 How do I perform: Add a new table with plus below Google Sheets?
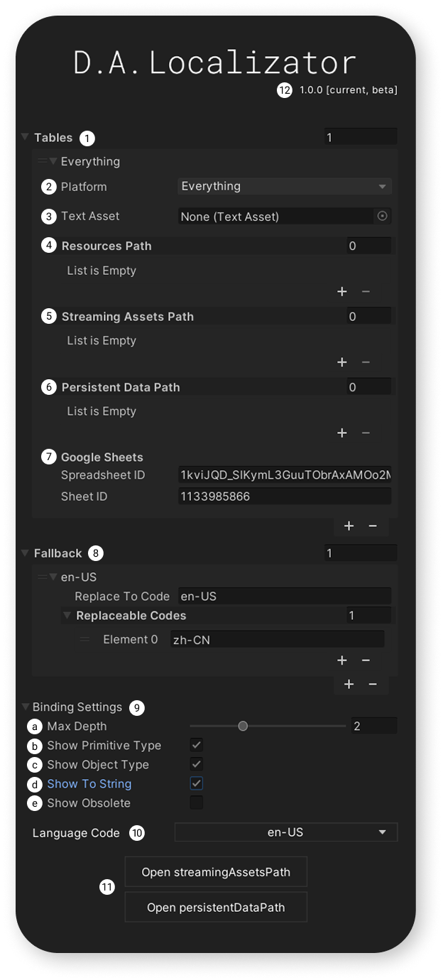pyautogui.click(x=349, y=526)
